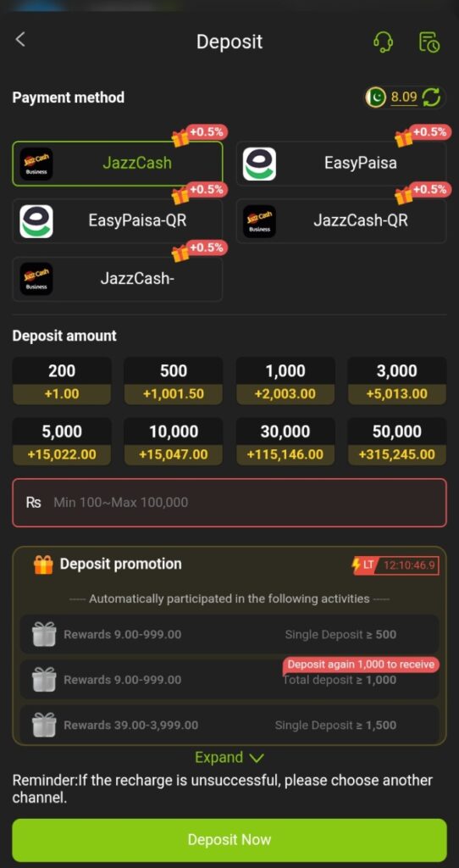Image resolution: width=459 pixels, height=868 pixels.
Task: Click the orange gift icon beside Deposit promotion
Action: coord(43,565)
